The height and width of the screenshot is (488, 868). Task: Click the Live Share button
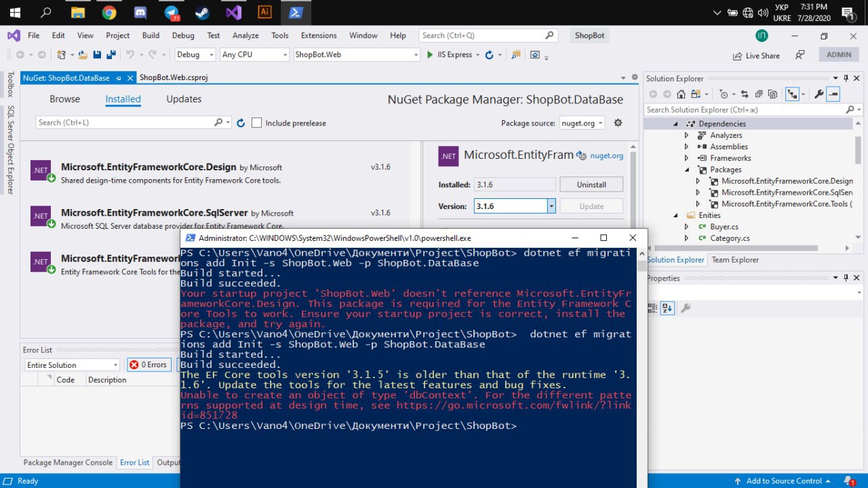(756, 56)
